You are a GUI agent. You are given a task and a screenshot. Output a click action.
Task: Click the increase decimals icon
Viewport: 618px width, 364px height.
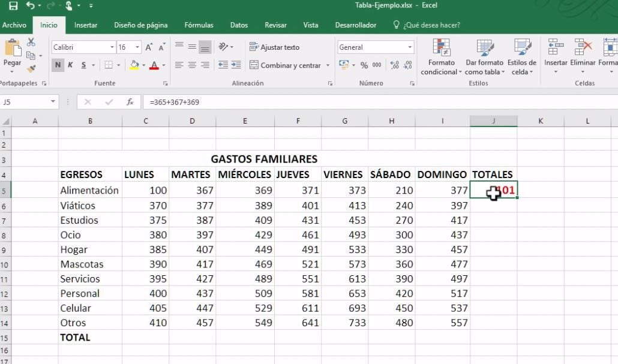click(x=393, y=65)
